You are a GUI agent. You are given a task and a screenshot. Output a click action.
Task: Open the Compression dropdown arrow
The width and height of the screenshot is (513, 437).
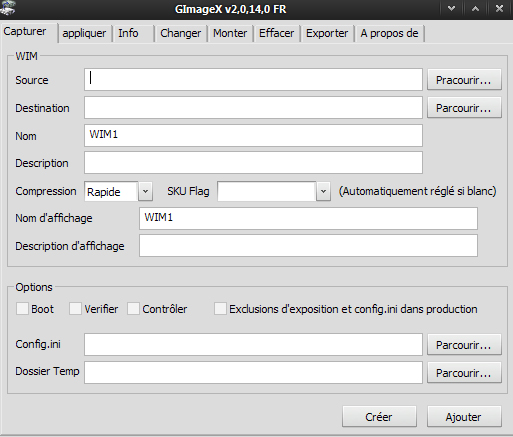coord(145,191)
